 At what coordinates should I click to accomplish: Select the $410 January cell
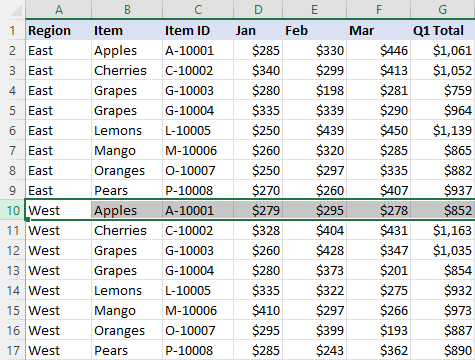coord(258,310)
